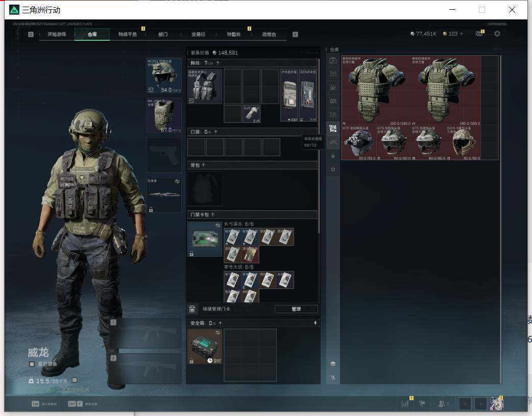
Task: Click the 零号大坝: 6/6 label
Action: coord(239,267)
